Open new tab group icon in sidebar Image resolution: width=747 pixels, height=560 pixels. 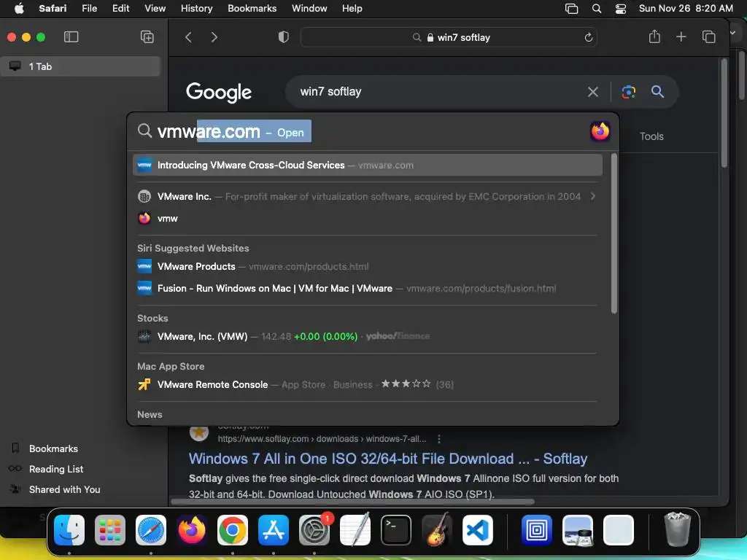point(147,37)
